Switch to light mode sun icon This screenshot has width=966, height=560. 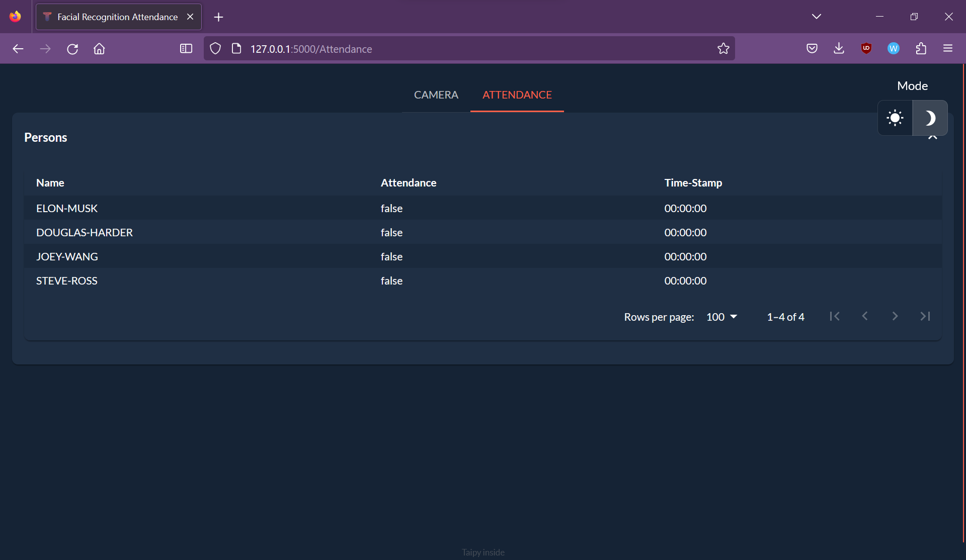pos(895,118)
